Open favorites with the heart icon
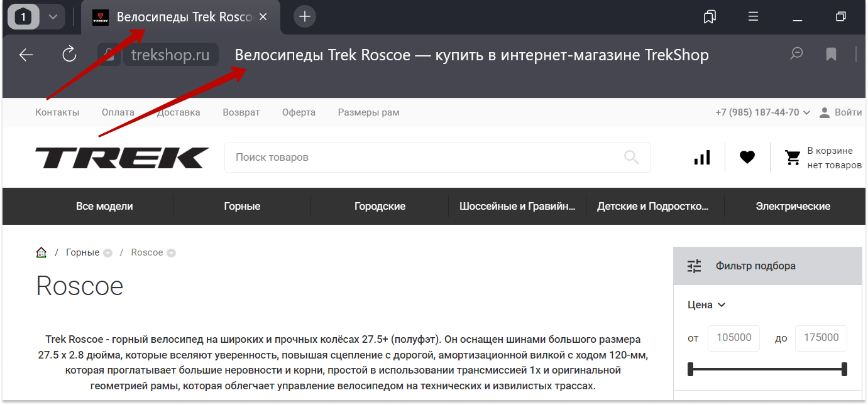Screen dimensions: 868x405 tap(747, 157)
